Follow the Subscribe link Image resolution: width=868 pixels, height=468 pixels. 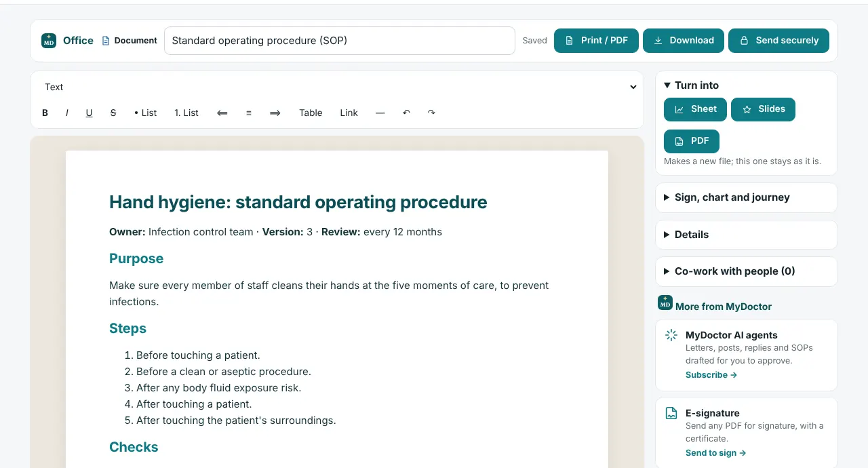pyautogui.click(x=711, y=375)
